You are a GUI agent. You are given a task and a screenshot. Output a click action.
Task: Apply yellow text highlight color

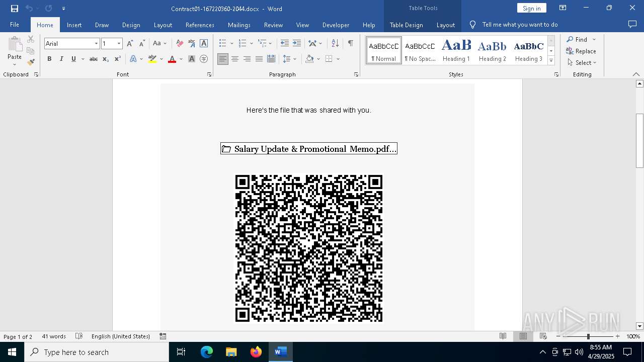pos(152,59)
